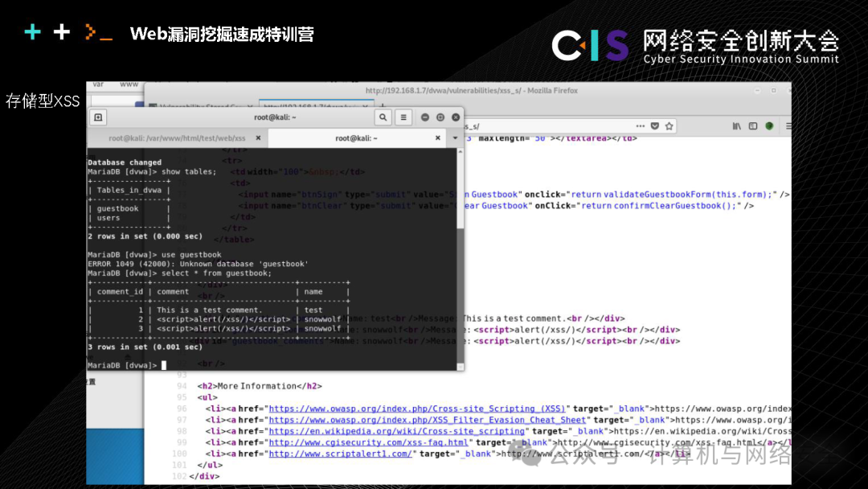This screenshot has width=868, height=489.
Task: Select the root@kali: ~ terminal tab
Action: tap(357, 138)
